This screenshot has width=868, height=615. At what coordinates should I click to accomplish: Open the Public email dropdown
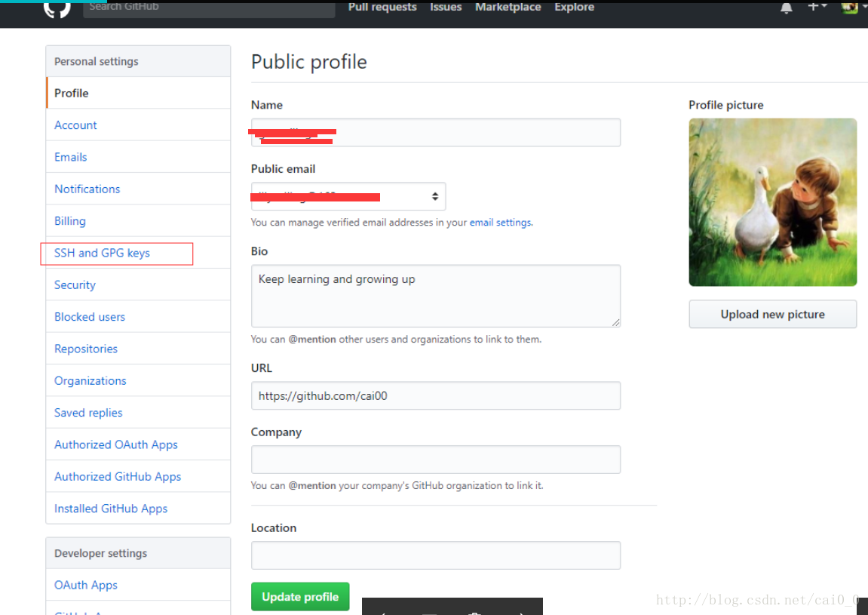click(348, 196)
